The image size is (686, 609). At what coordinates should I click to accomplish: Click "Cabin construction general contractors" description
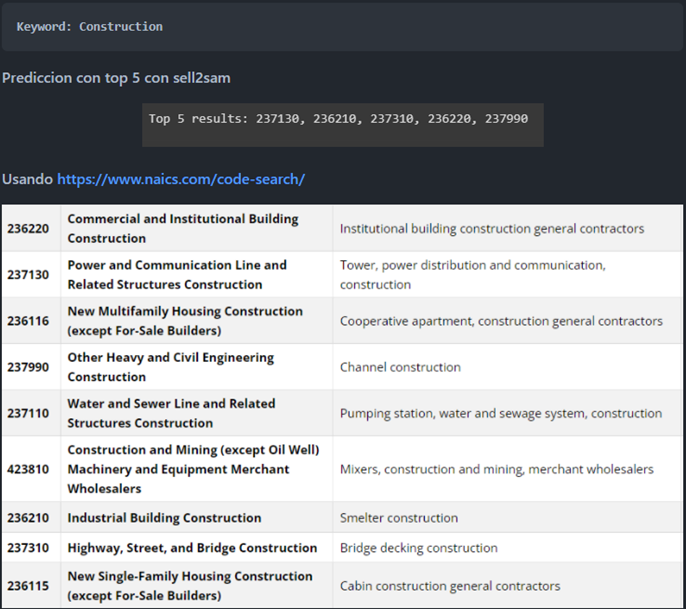point(450,585)
